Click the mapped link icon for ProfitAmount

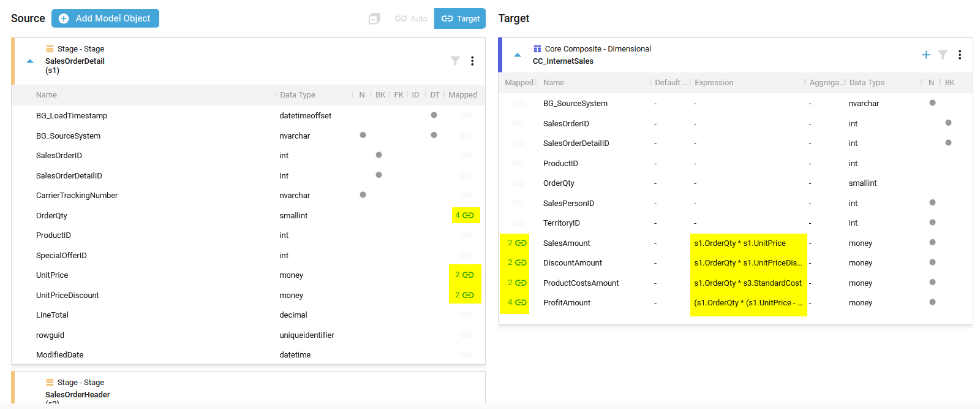[521, 302]
